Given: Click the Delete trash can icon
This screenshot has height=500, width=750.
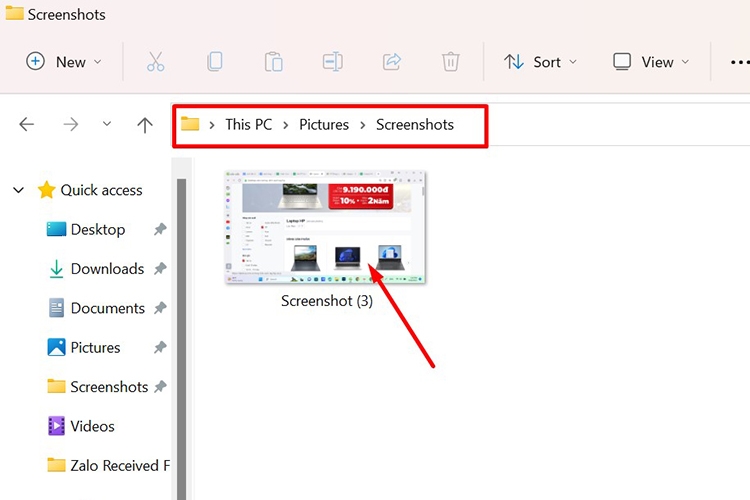Looking at the screenshot, I should [450, 62].
